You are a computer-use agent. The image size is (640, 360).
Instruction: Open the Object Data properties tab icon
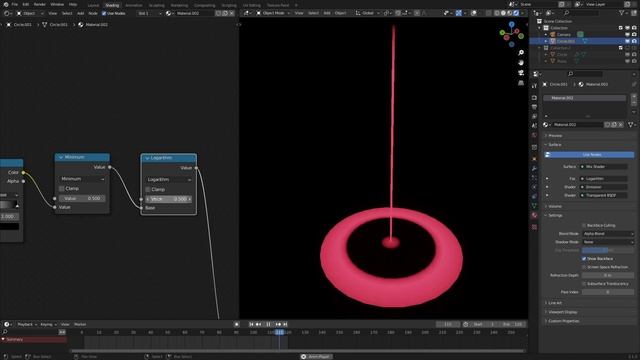534,206
